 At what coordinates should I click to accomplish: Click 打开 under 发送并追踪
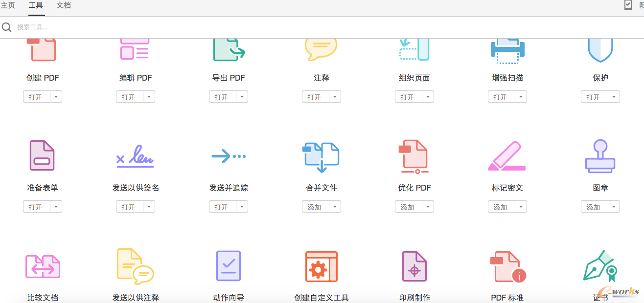[x=222, y=207]
